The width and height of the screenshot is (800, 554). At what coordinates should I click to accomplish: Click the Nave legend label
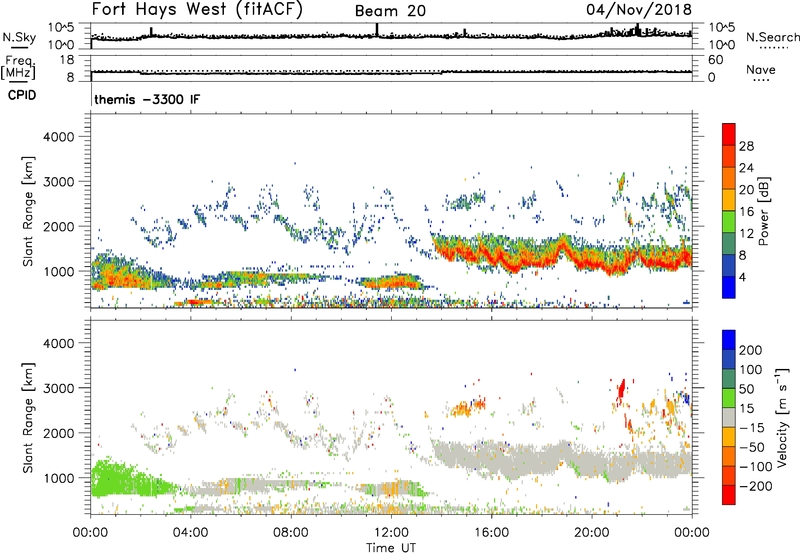(x=761, y=69)
